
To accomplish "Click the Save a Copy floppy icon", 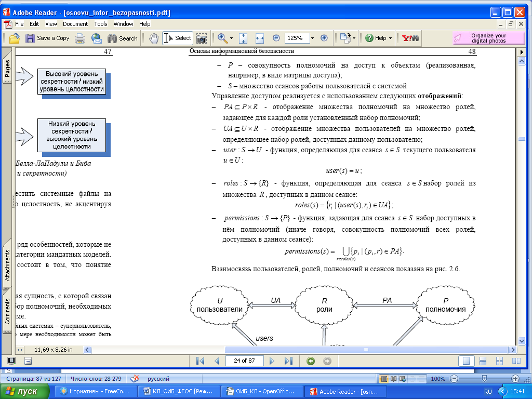I will [x=30, y=38].
